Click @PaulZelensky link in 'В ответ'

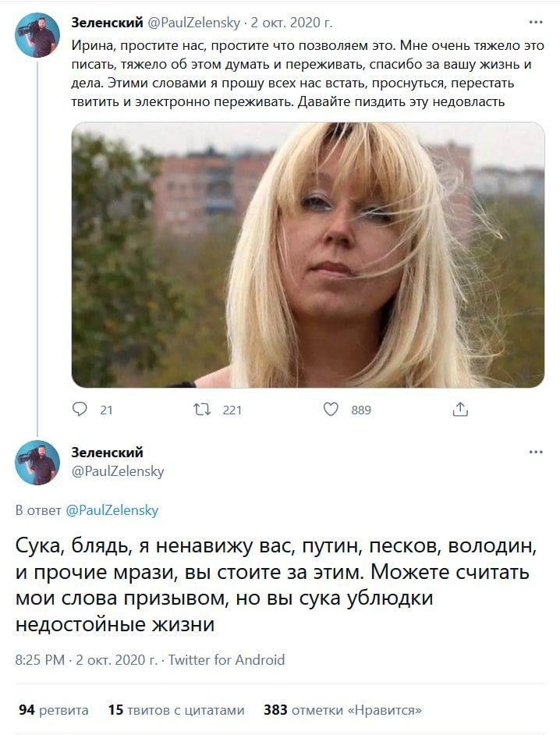pos(112,510)
